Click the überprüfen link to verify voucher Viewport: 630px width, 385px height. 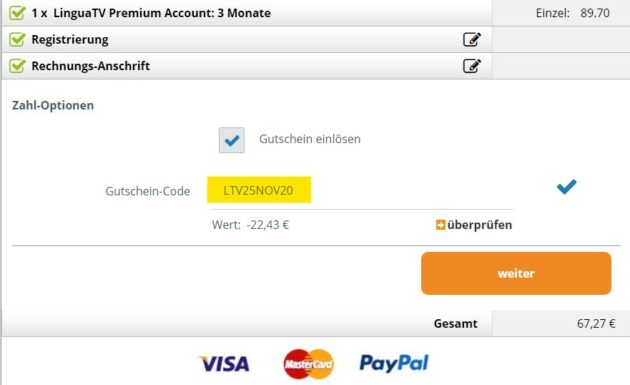[479, 225]
